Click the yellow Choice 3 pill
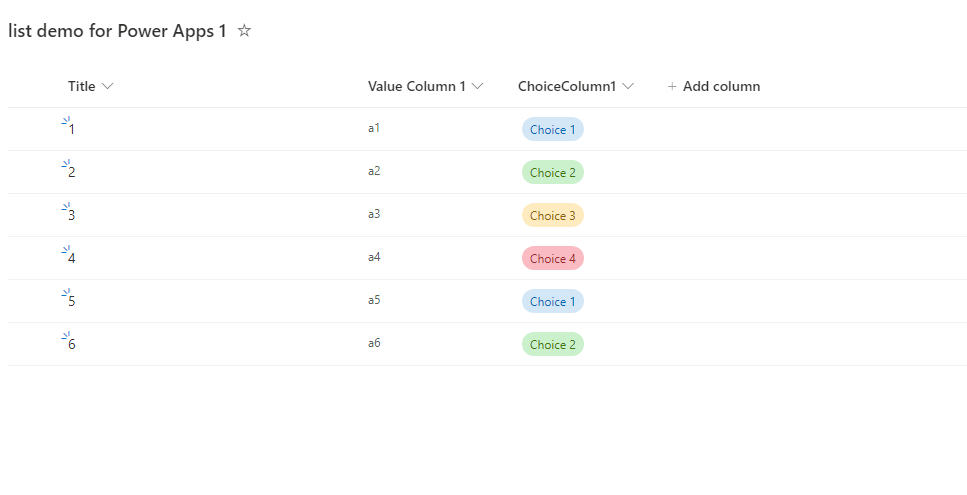The height and width of the screenshot is (495, 967). tap(552, 215)
